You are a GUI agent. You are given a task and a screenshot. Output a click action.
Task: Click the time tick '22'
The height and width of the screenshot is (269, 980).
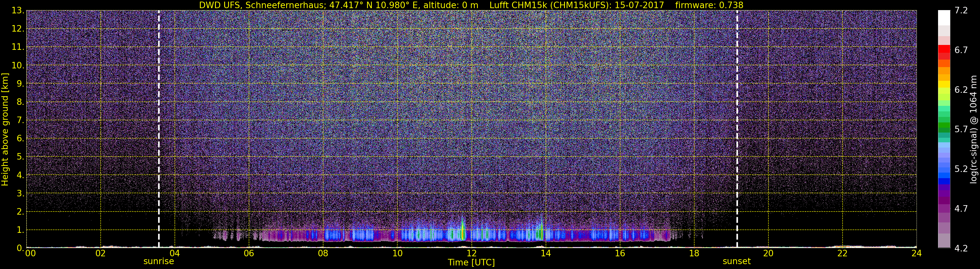point(842,253)
